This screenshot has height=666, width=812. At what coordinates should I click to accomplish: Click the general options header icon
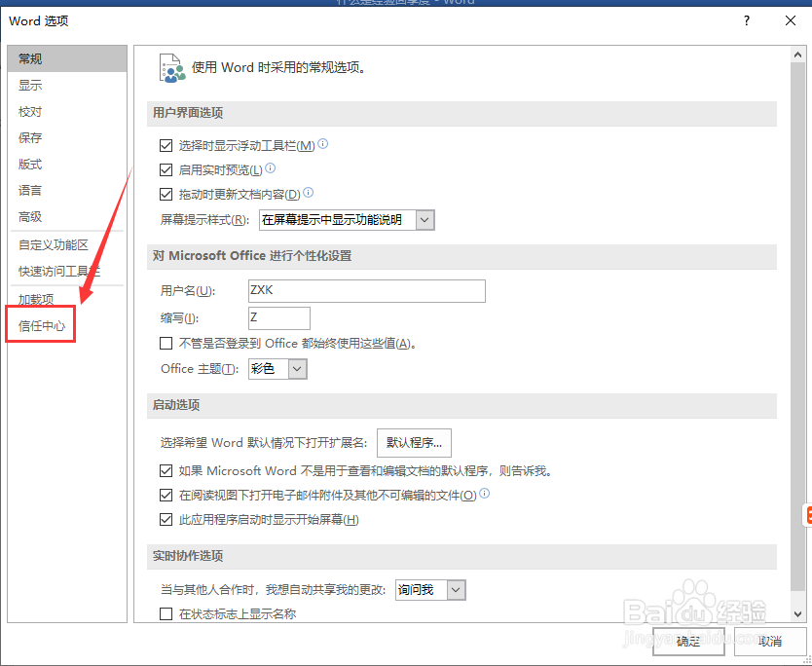click(172, 68)
